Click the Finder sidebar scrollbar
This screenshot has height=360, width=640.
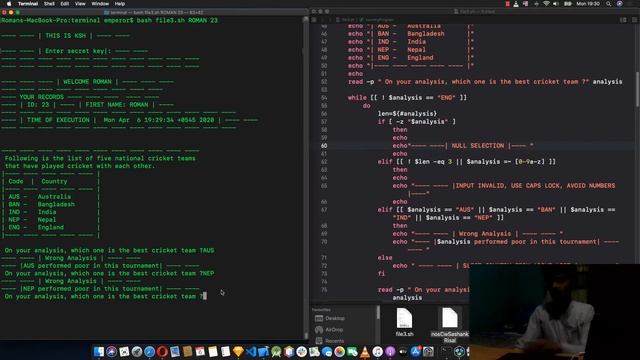tap(378, 313)
